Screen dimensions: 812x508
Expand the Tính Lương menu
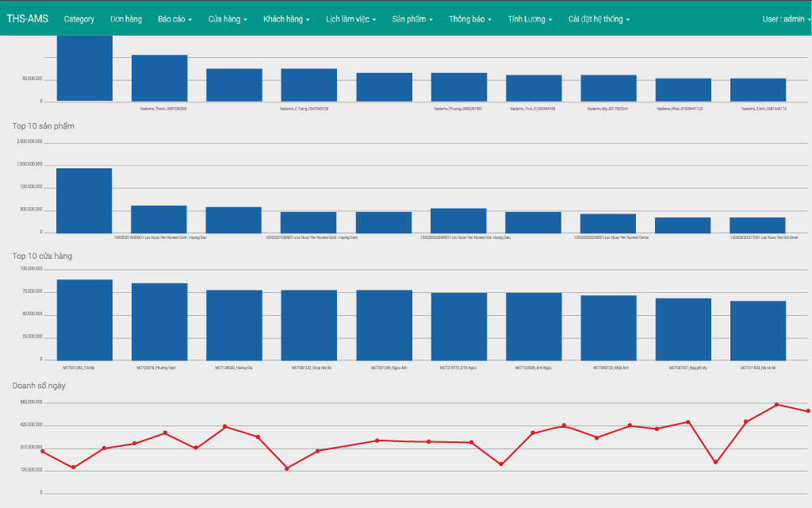530,18
